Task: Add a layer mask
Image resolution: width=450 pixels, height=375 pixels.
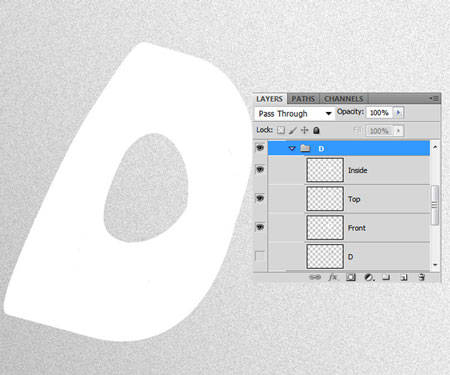Action: pyautogui.click(x=351, y=277)
